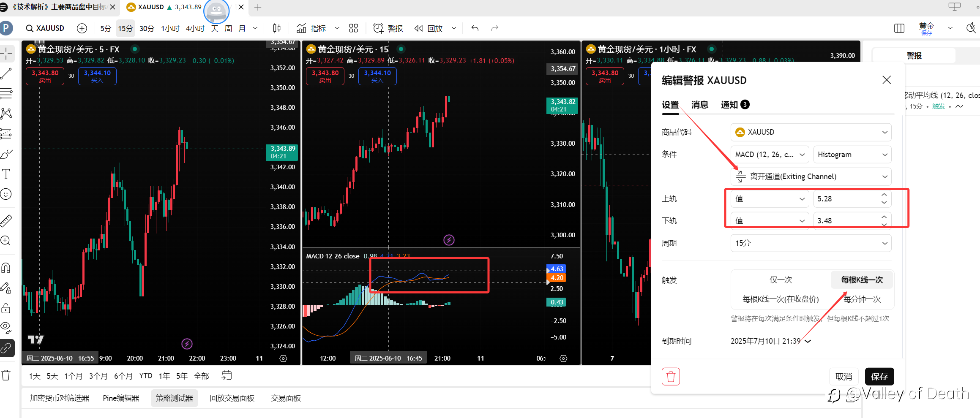The image size is (980, 418).
Task: Select the brush drawing tool
Action: pyautogui.click(x=6, y=154)
